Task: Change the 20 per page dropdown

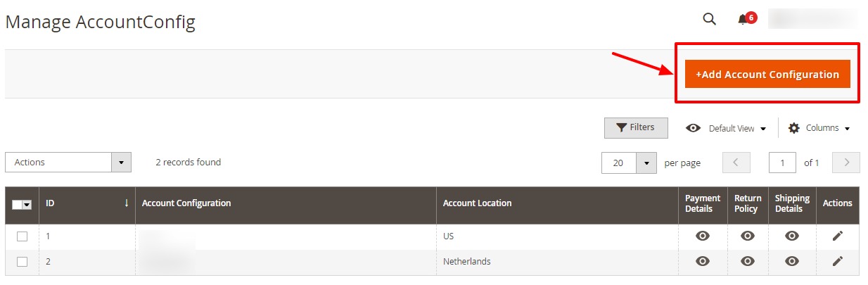Action: (x=629, y=163)
